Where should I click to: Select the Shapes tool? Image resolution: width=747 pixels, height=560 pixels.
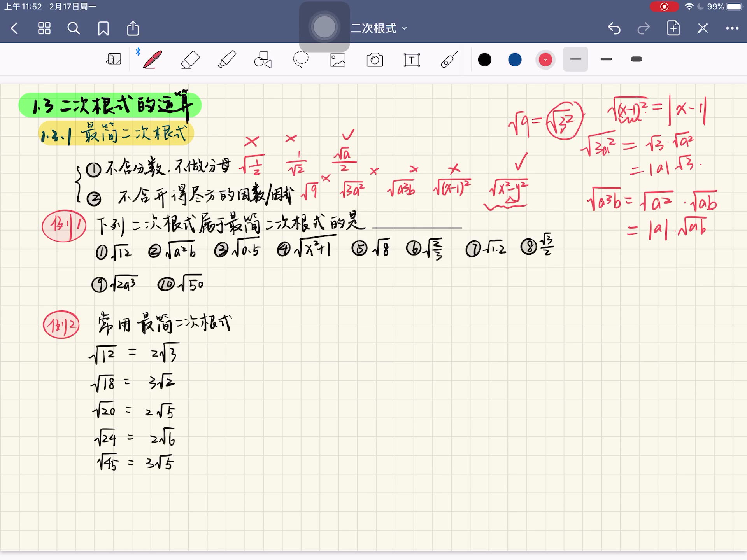point(263,60)
